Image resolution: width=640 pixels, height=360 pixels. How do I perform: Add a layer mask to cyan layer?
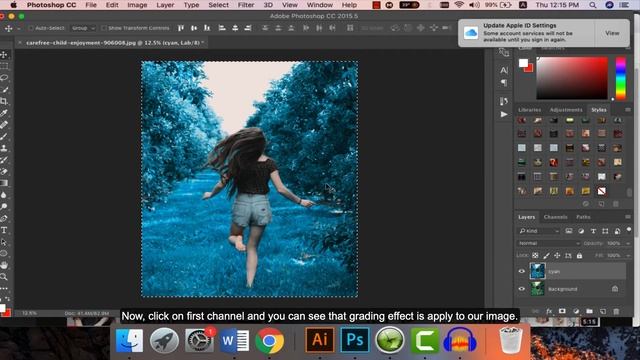(562, 311)
